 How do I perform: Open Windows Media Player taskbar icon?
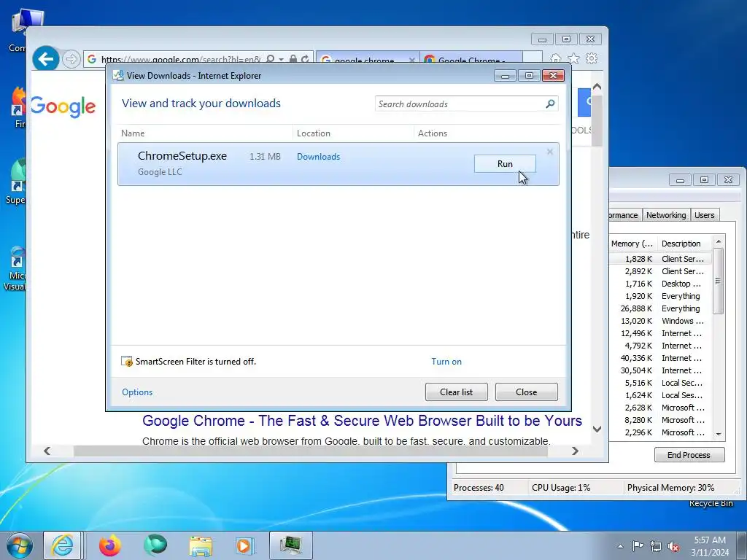coord(245,545)
